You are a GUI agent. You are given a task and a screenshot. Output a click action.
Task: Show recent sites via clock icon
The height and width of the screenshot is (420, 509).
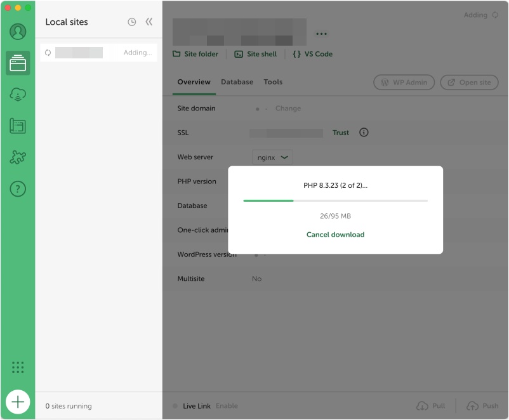point(132,22)
